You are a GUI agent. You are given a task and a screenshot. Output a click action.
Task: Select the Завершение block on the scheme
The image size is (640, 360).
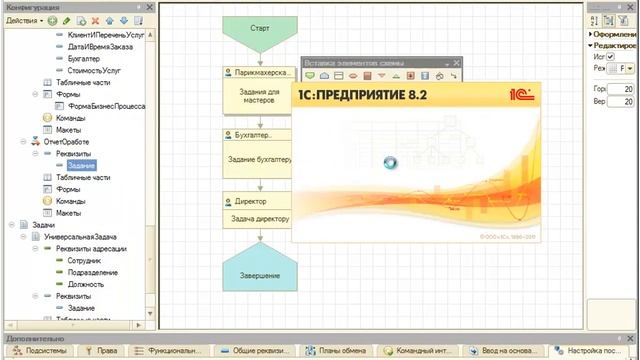coord(260,267)
